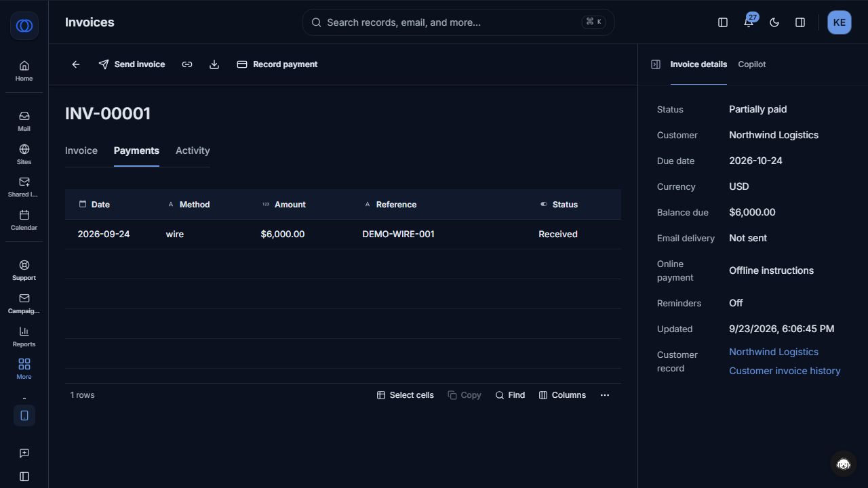Viewport: 868px width, 488px height.
Task: Click Select cells below the table
Action: point(406,395)
